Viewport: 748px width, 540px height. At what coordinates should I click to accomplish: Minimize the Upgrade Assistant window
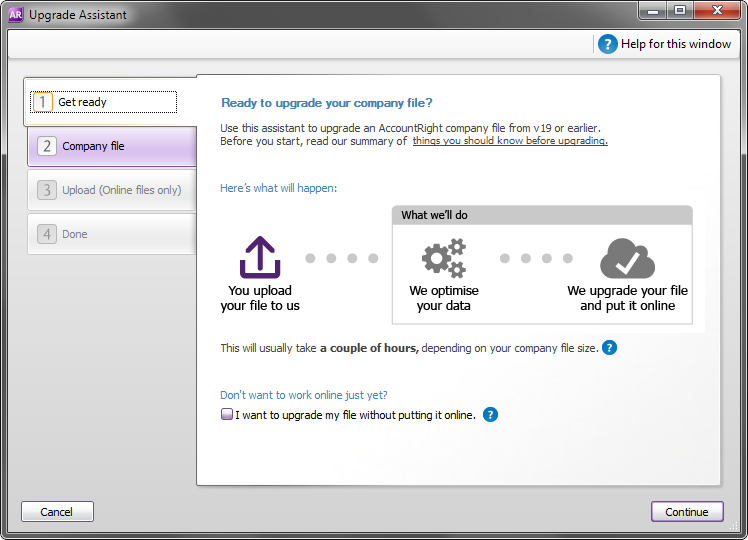coord(654,10)
